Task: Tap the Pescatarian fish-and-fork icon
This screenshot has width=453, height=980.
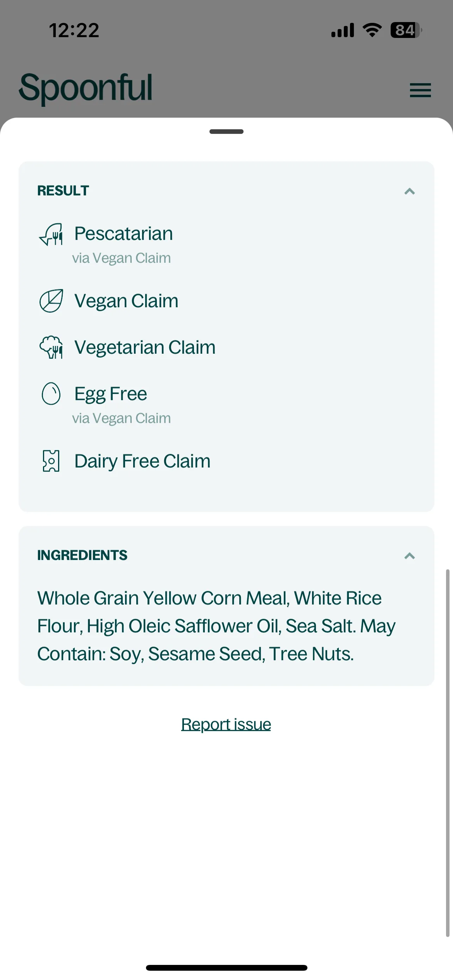Action: 51,234
